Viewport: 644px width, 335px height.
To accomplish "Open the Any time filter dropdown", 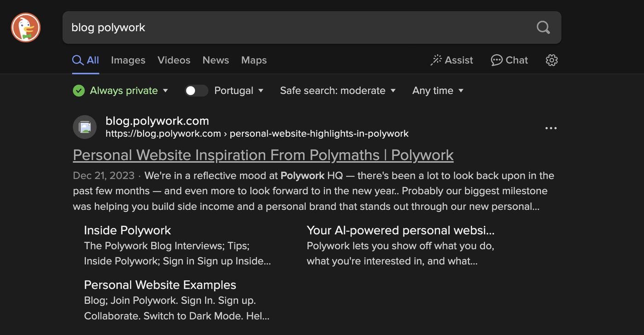I will (438, 91).
